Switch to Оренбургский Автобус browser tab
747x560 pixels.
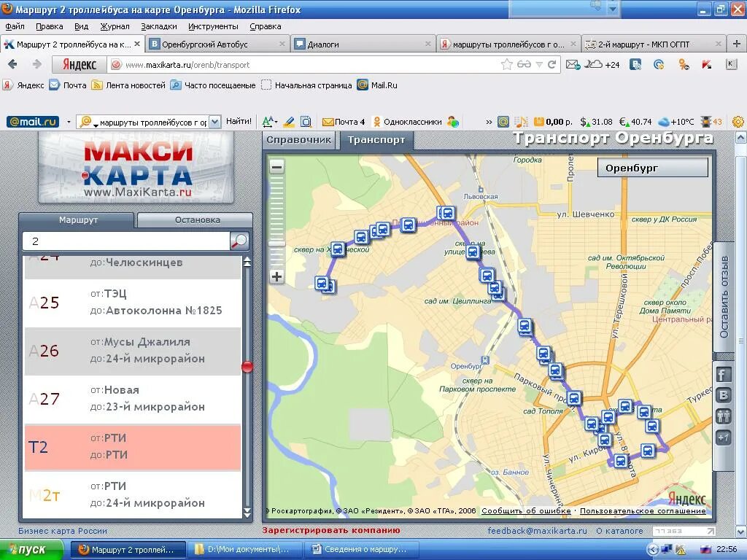(x=217, y=44)
